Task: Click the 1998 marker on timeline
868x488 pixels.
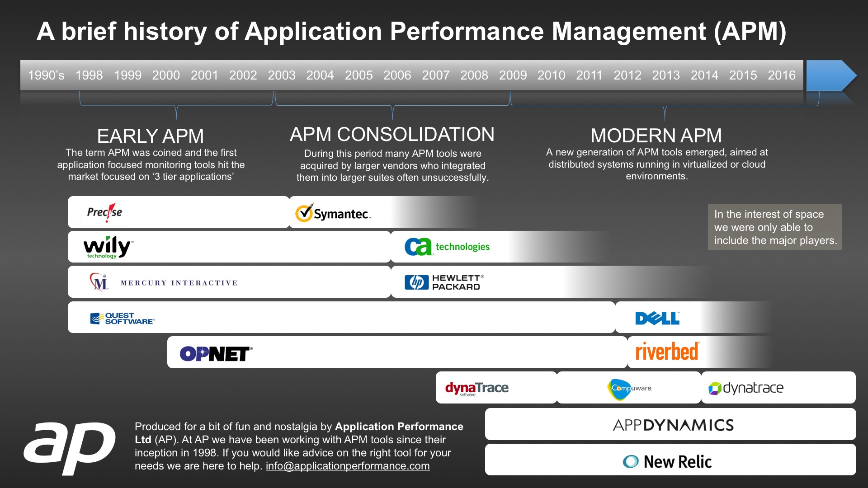Action: click(x=89, y=75)
